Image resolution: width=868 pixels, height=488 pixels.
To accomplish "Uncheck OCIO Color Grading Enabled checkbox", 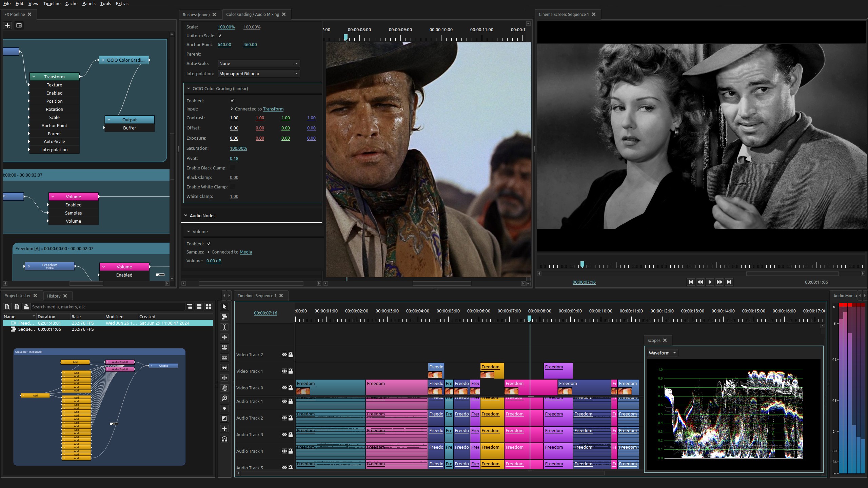I will [232, 101].
